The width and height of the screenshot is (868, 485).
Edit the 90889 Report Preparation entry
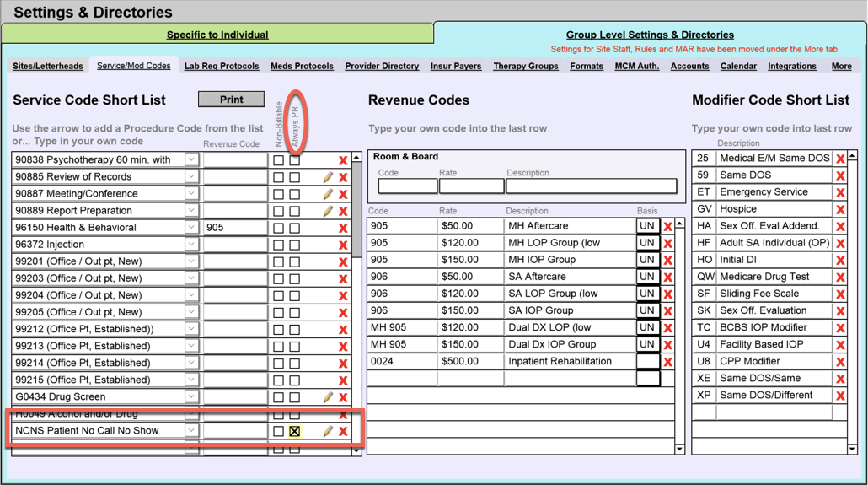pos(328,211)
